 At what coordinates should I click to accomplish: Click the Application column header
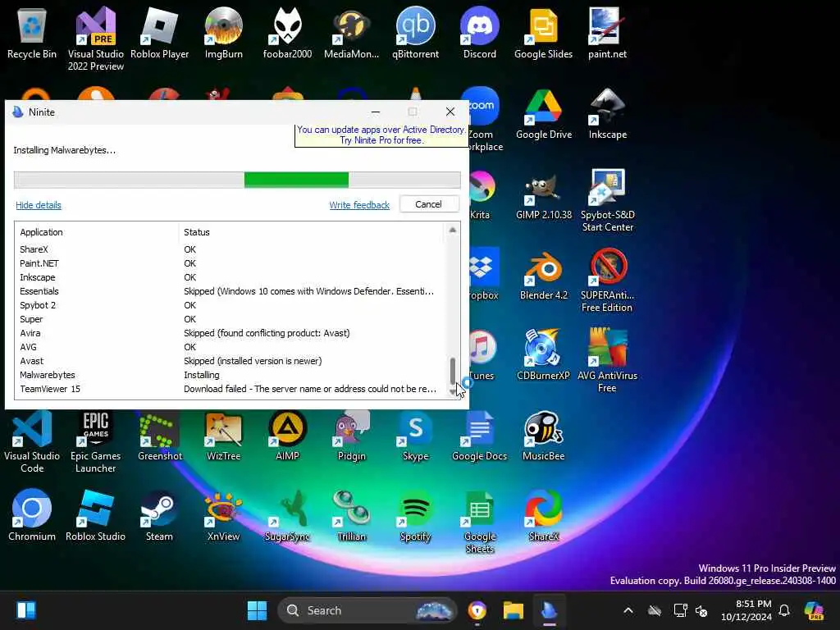pos(97,232)
